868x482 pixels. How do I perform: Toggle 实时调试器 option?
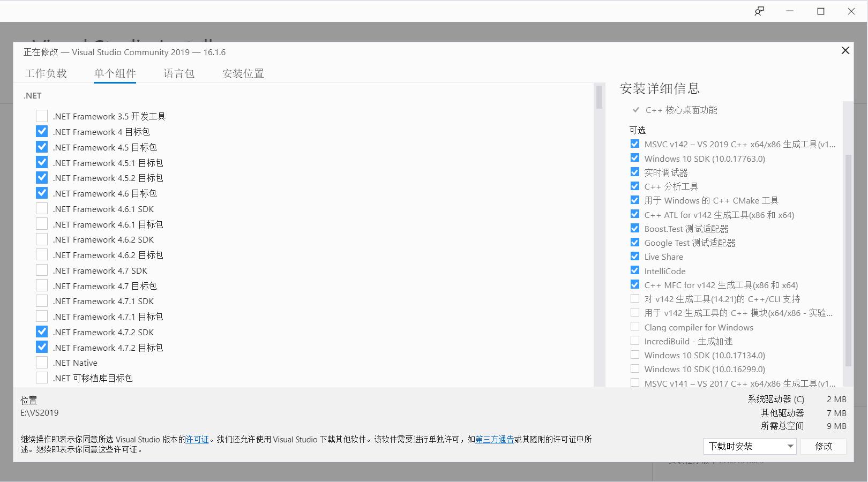pos(635,172)
